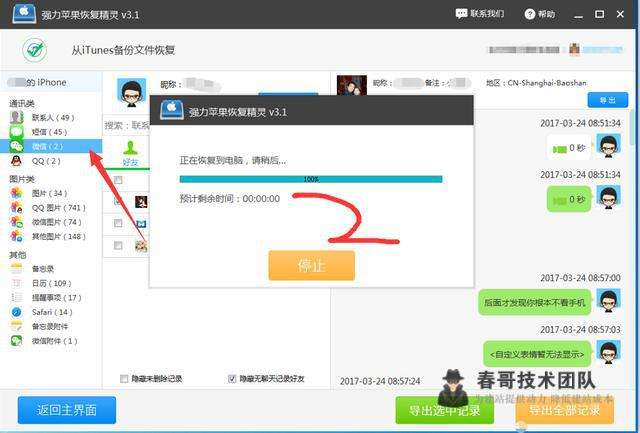
Task: Click the account cartoon avatar beside 昵称
Action: (x=131, y=93)
